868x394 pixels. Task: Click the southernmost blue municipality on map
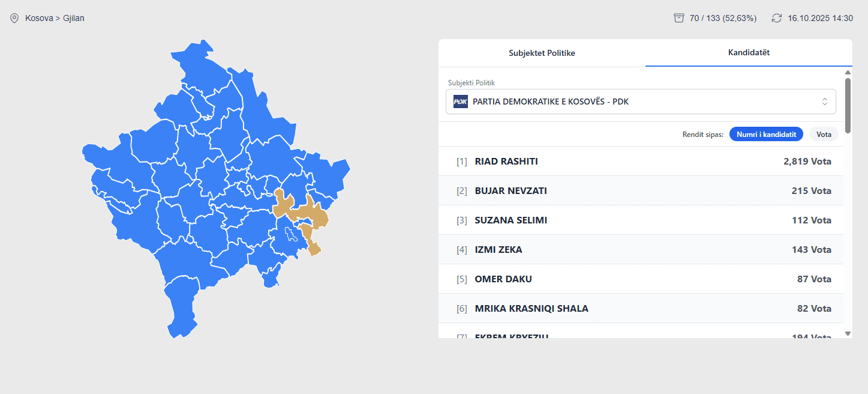pos(181,306)
